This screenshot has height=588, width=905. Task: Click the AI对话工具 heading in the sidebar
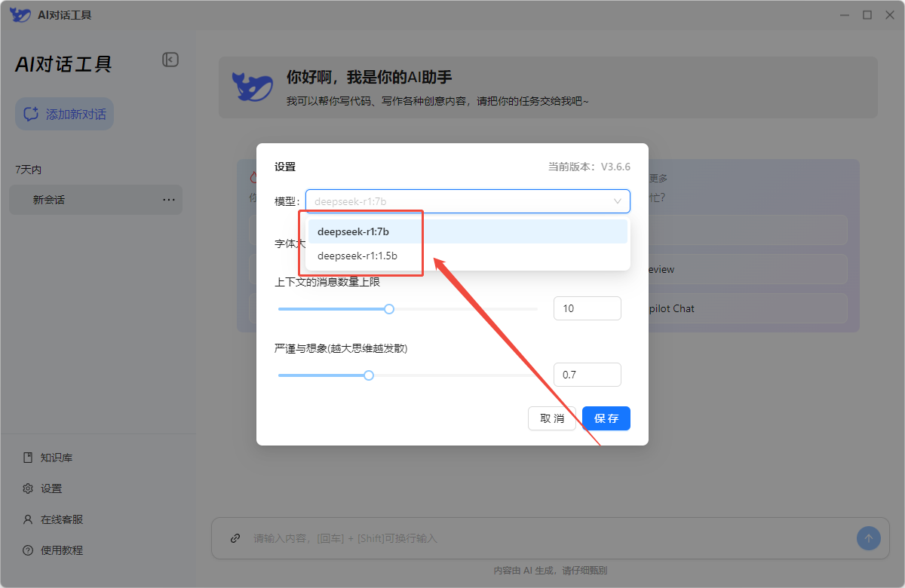pyautogui.click(x=63, y=64)
